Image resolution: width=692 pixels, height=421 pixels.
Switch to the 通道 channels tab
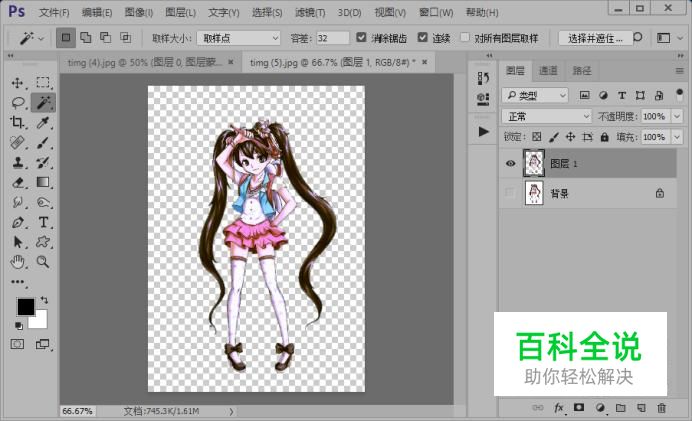click(548, 71)
